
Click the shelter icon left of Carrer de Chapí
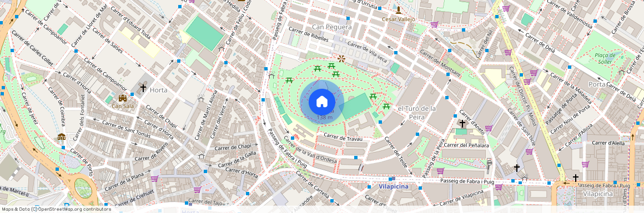(x=201, y=156)
